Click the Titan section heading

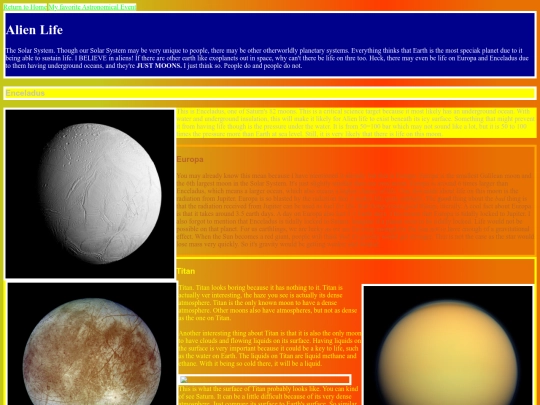(186, 271)
